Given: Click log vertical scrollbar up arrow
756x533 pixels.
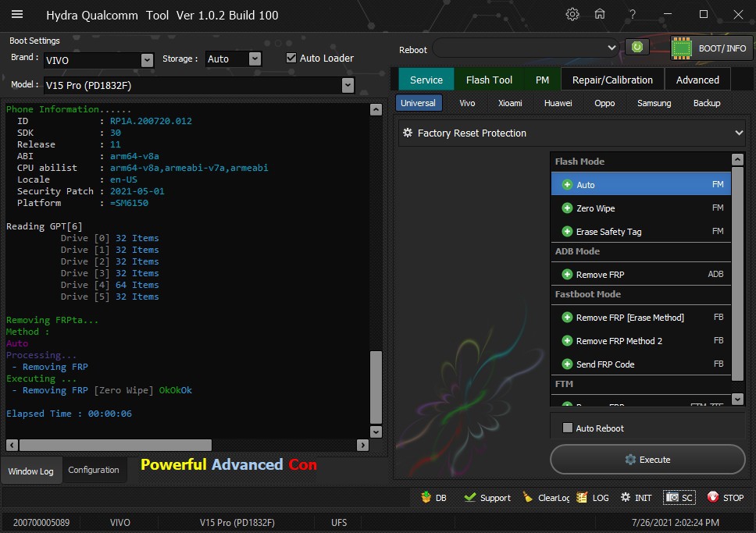Looking at the screenshot, I should [x=376, y=109].
